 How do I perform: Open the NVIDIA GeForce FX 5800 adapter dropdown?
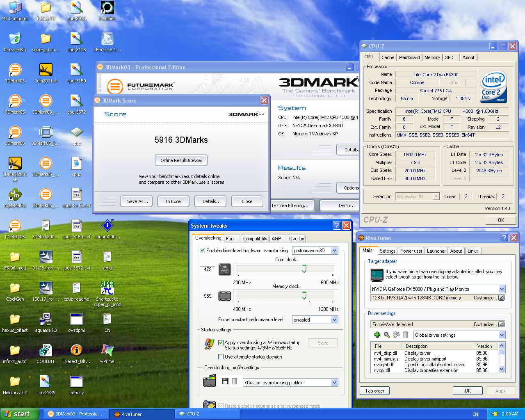tap(502, 289)
